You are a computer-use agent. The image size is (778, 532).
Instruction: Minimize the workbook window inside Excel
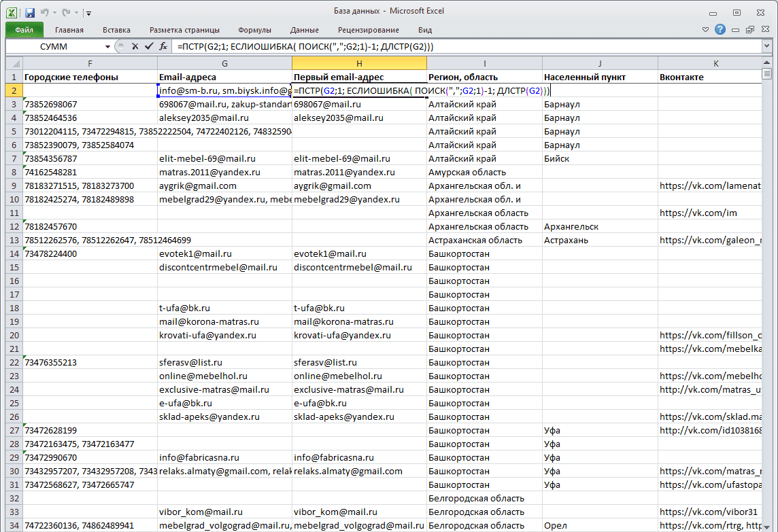click(735, 30)
